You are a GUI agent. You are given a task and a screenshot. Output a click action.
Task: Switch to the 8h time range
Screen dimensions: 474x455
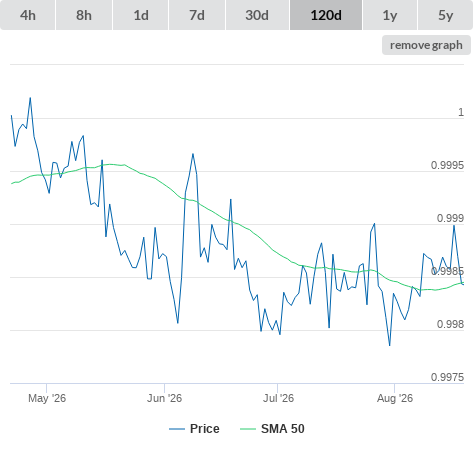click(x=84, y=15)
